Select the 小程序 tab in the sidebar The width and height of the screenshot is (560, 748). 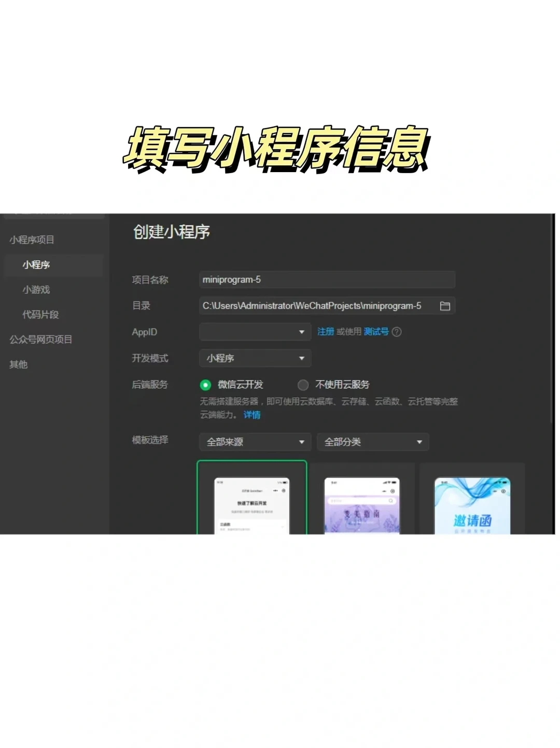pyautogui.click(x=37, y=265)
